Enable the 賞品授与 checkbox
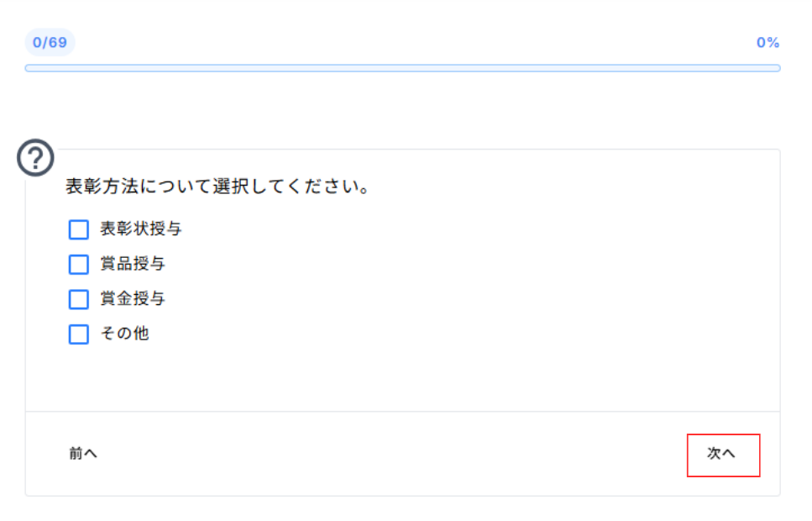Screen dimensions: 812x521 pos(78,265)
